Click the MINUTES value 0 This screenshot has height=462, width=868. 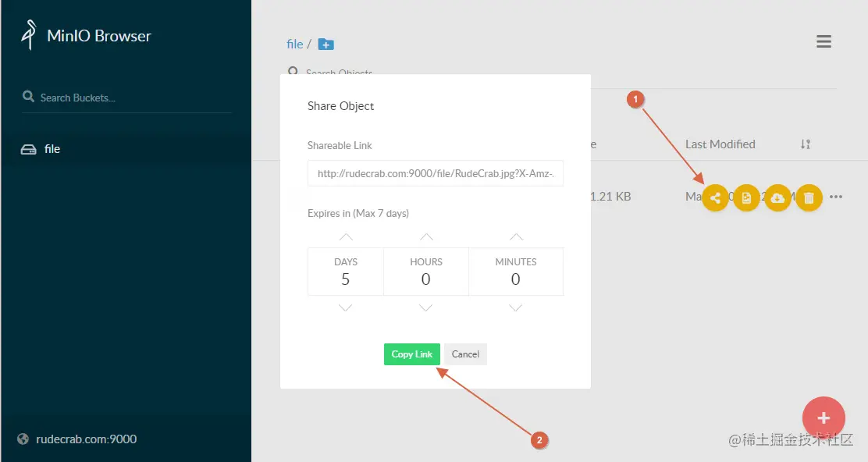[x=515, y=279]
